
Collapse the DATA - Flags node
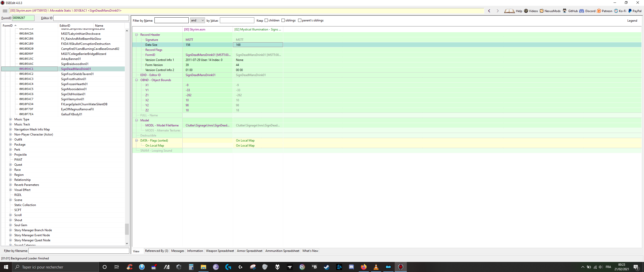pos(137,141)
